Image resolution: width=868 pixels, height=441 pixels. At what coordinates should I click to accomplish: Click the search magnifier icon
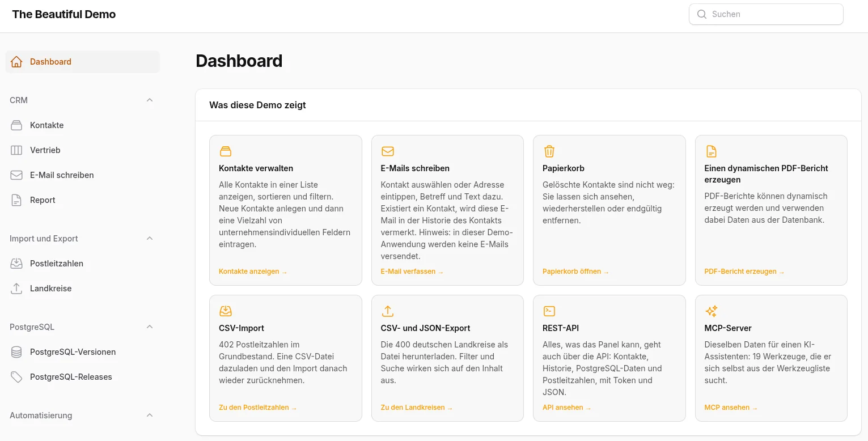[x=702, y=14]
